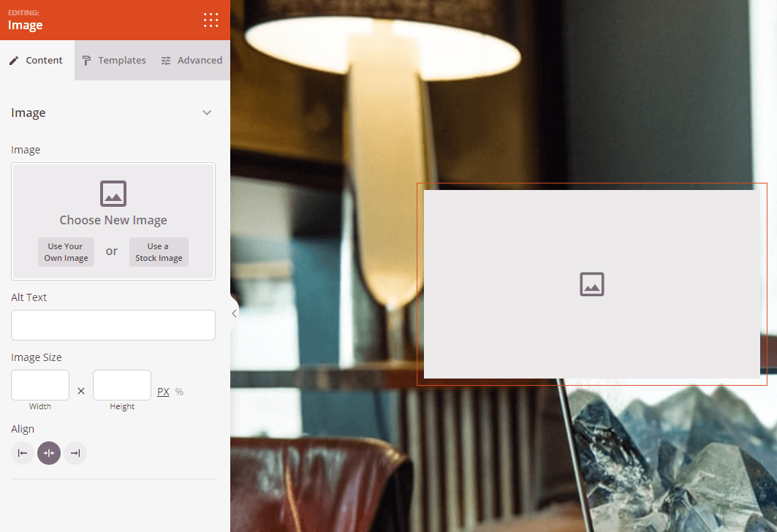This screenshot has width=777, height=532.
Task: Open the dotted grid menu icon
Action: [x=211, y=20]
